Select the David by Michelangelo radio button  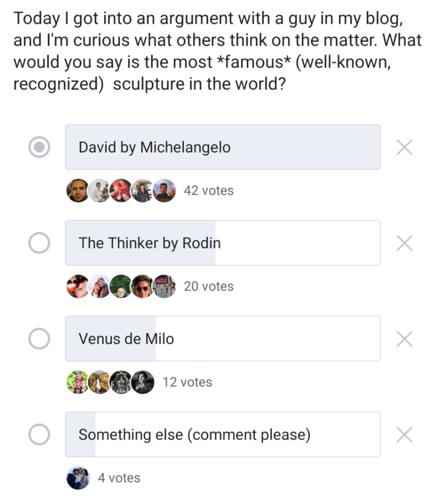tap(39, 147)
